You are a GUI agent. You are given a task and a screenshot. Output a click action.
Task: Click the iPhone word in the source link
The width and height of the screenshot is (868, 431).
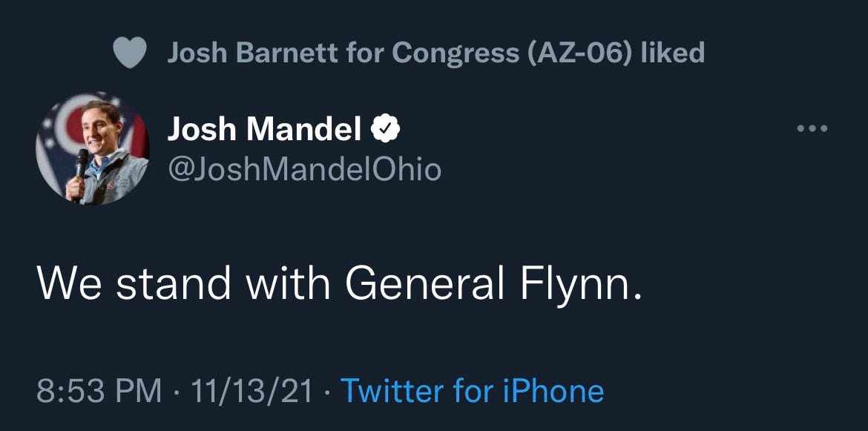pyautogui.click(x=553, y=391)
